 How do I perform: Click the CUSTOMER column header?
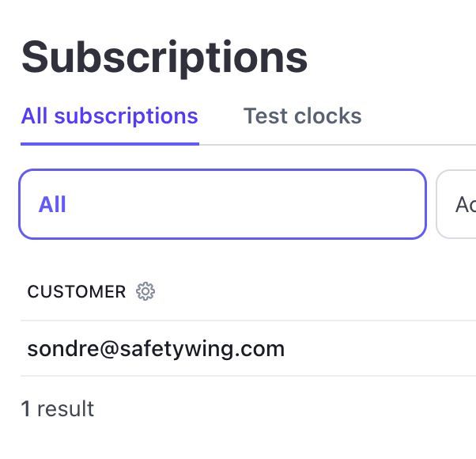[x=77, y=292]
